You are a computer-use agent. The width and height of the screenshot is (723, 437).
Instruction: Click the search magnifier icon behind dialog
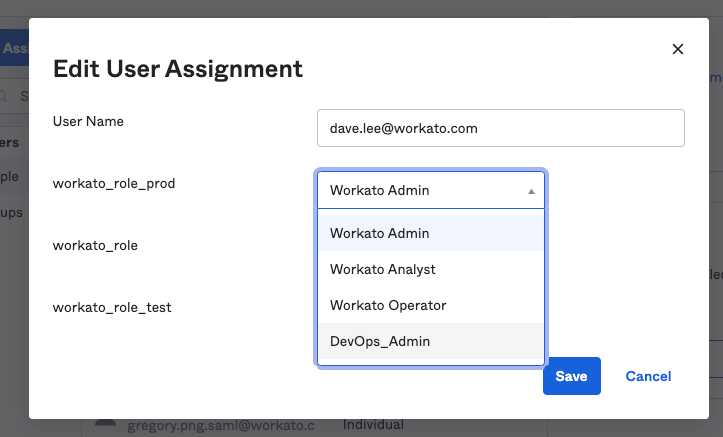tap(5, 96)
